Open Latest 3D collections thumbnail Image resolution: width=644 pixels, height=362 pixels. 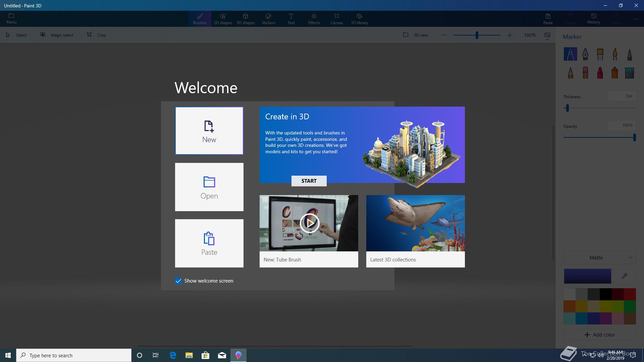[416, 223]
